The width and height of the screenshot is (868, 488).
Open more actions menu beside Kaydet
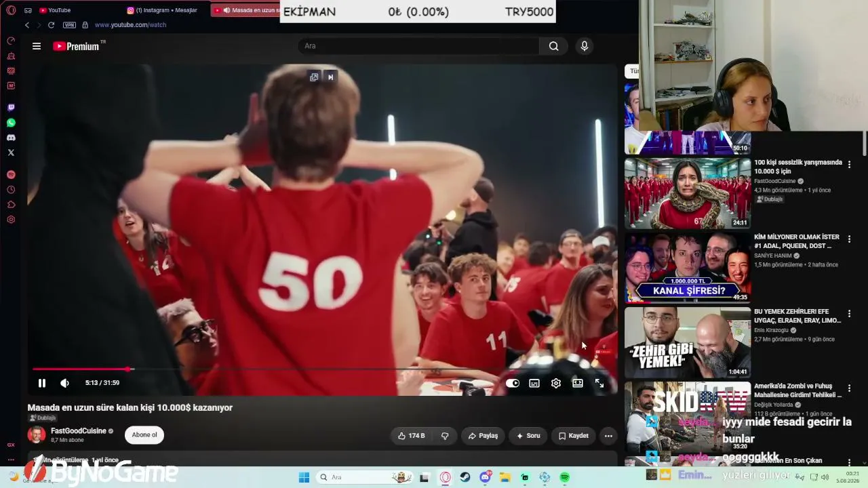(608, 436)
